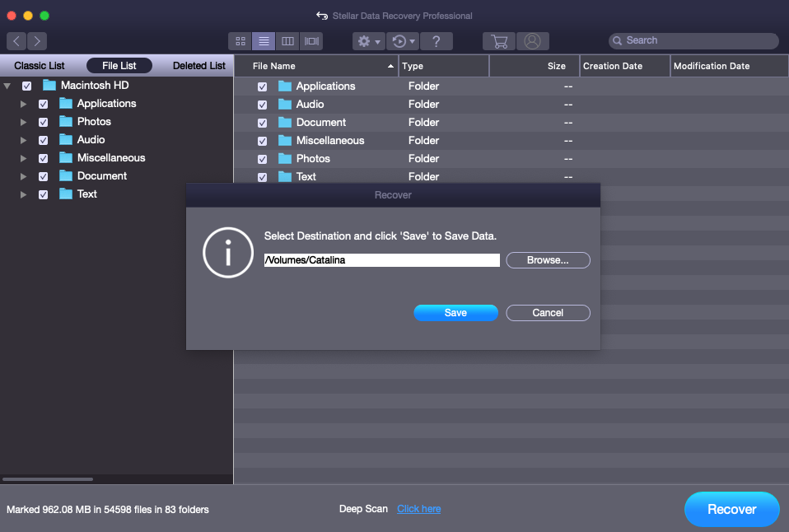This screenshot has width=789, height=532.
Task: Uncheck Photos row checkbox in file list
Action: (262, 160)
